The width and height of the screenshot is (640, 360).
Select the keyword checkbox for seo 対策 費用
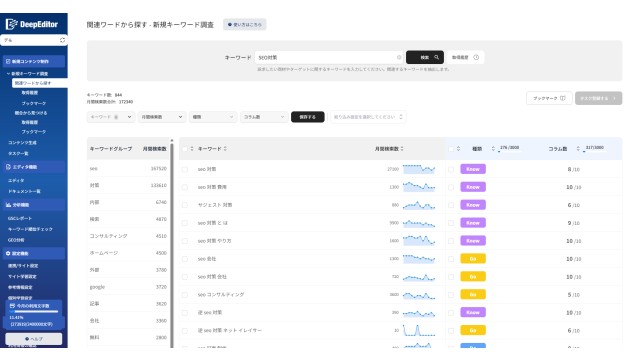tap(185, 187)
